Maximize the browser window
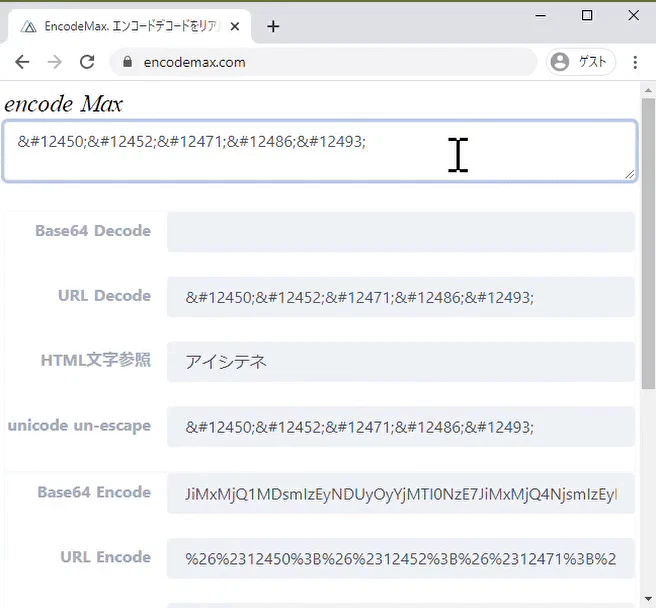 [587, 15]
